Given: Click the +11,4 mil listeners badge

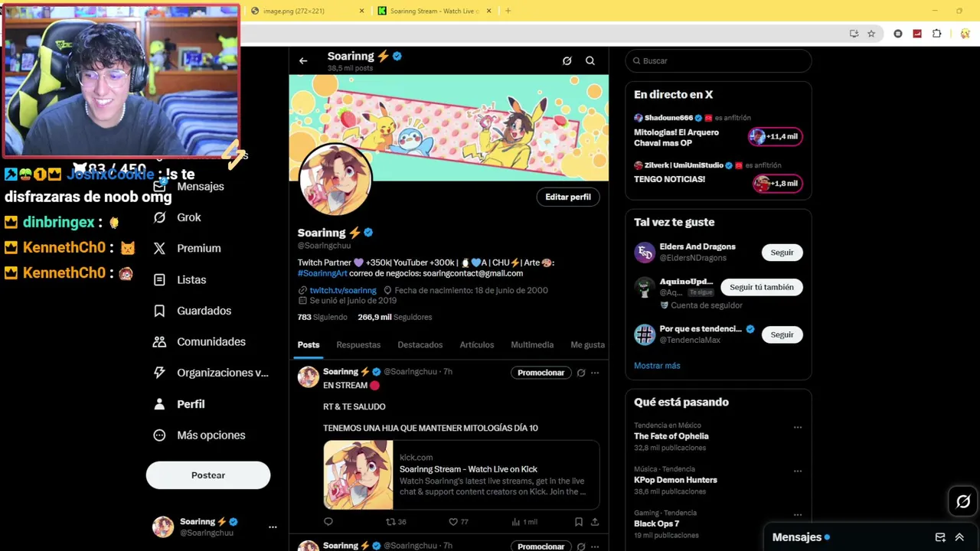Looking at the screenshot, I should pos(776,136).
